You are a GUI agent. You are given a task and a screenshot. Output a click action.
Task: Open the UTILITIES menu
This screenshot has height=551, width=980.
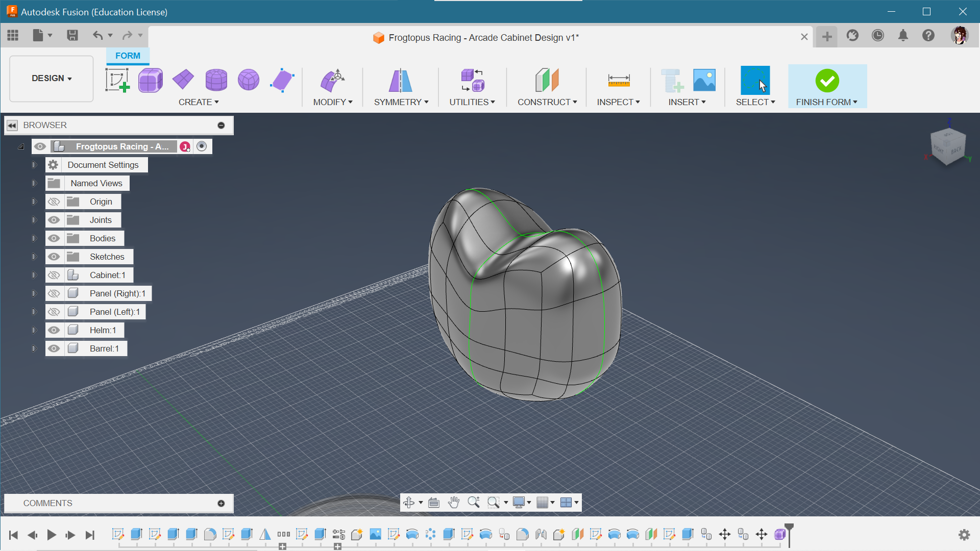tap(472, 102)
